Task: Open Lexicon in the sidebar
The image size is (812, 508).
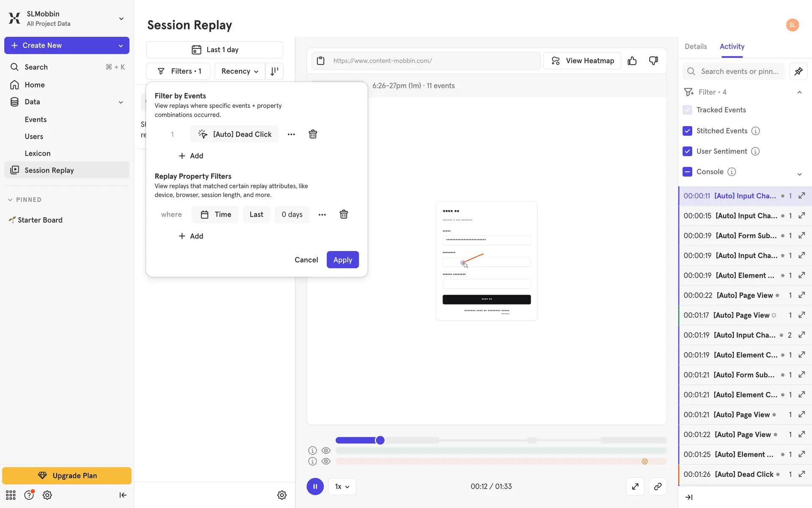Action: tap(37, 153)
